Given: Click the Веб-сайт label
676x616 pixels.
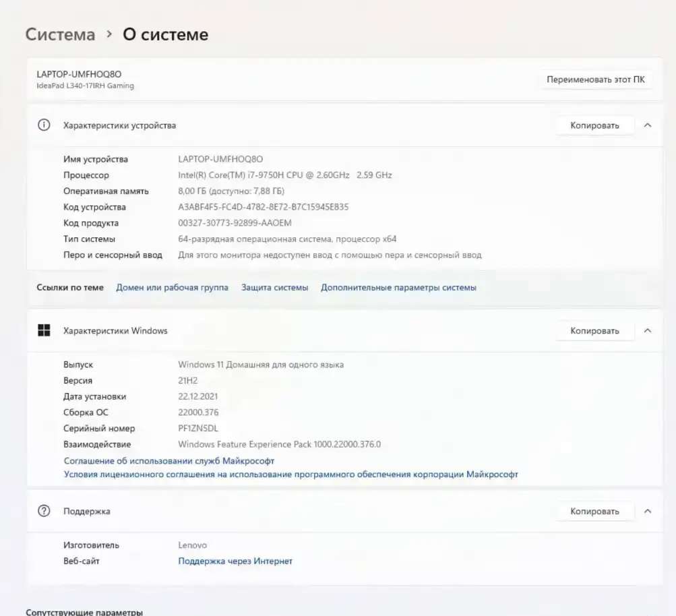Looking at the screenshot, I should [81, 561].
